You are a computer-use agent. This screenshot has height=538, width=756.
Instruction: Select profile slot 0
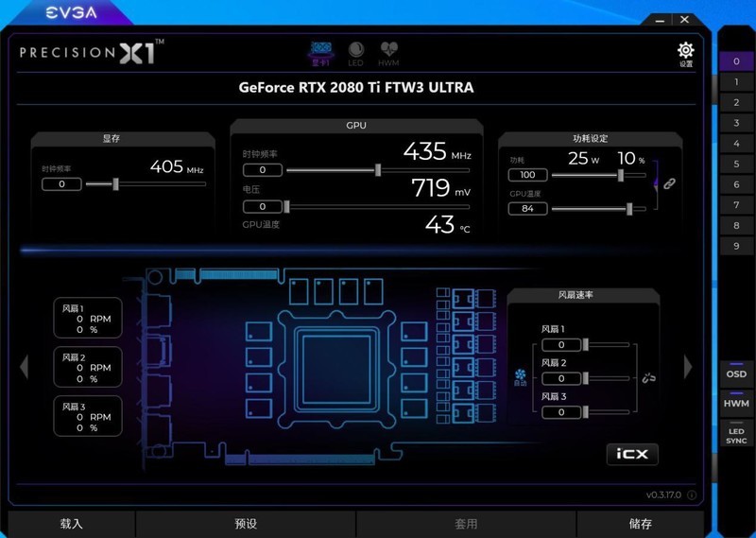click(736, 61)
